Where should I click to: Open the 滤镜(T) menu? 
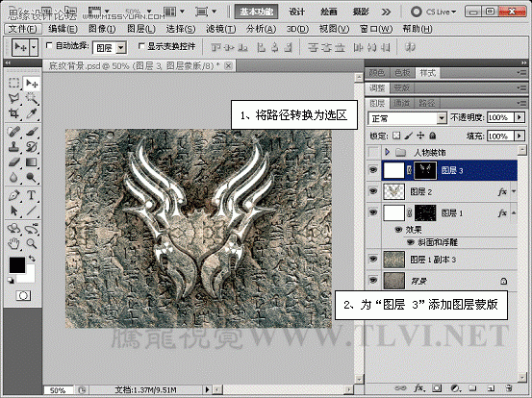coord(221,29)
